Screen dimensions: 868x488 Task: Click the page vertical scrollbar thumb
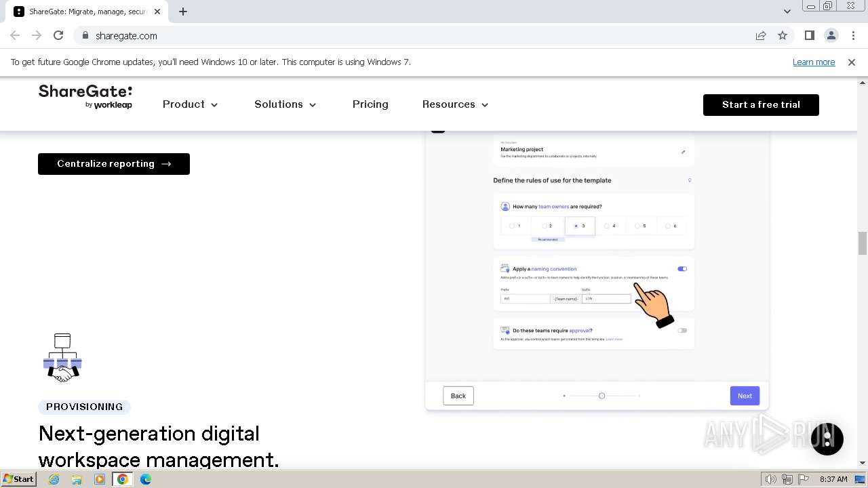[x=863, y=243]
